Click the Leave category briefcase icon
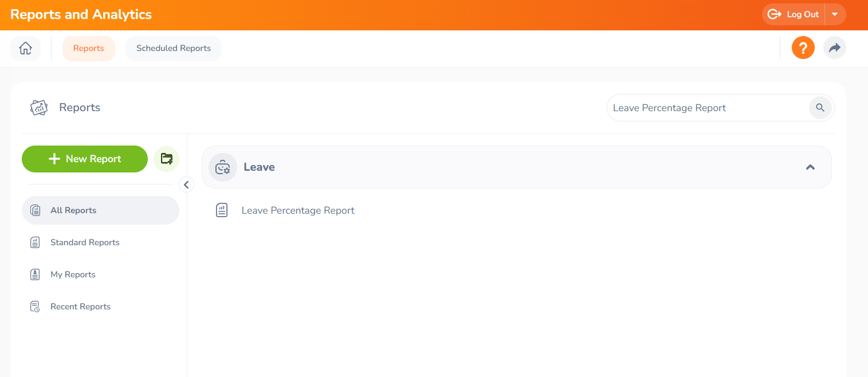This screenshot has height=377, width=868. tap(222, 167)
